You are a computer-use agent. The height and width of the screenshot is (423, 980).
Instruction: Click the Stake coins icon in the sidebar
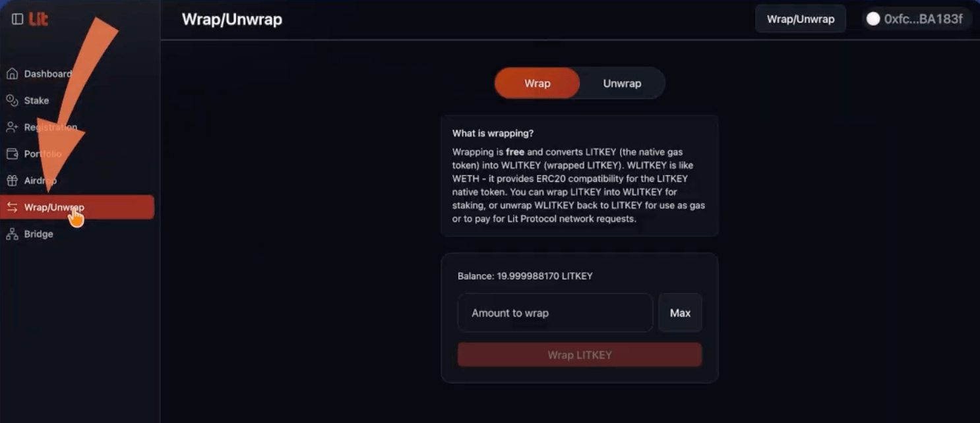pyautogui.click(x=11, y=100)
